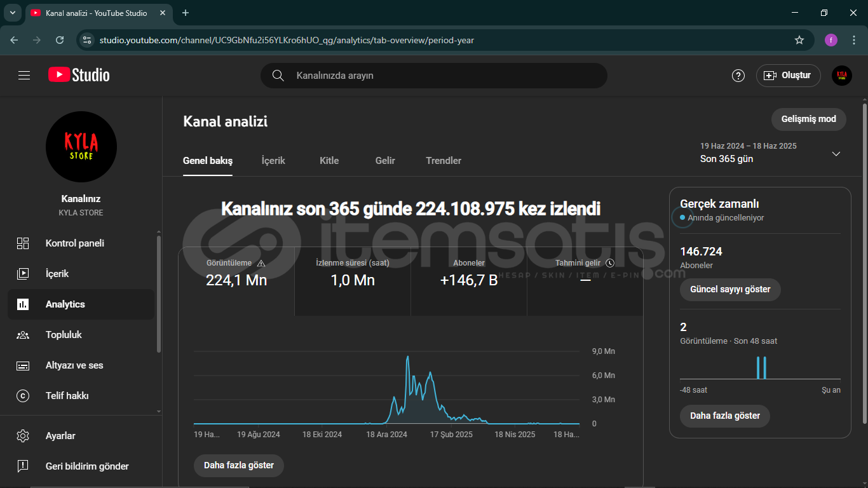Open the help question mark icon
The image size is (868, 488).
(738, 76)
